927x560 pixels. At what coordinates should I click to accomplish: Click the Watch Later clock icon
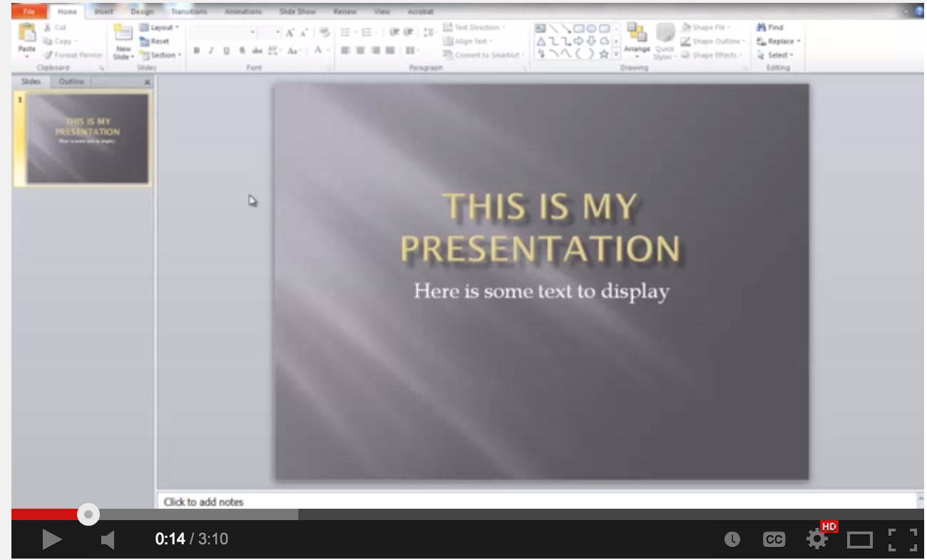click(732, 539)
